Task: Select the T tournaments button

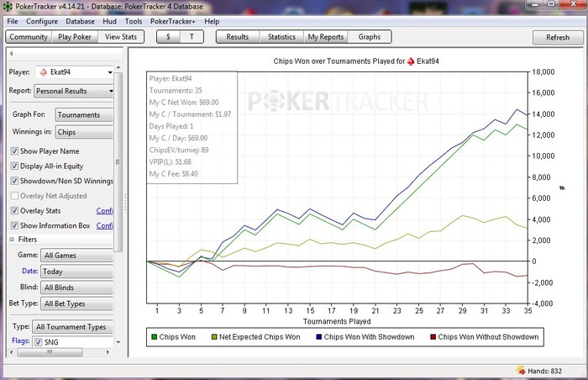Action: click(192, 37)
